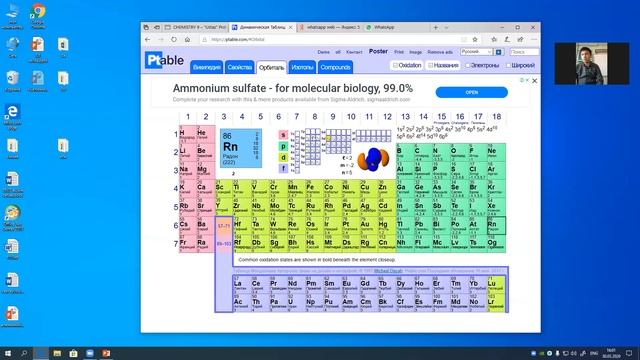Select the Rn cell in group 18
This screenshot has height=360, width=640.
coord(496,226)
